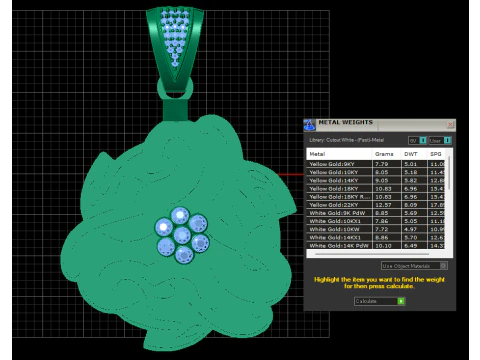The width and height of the screenshot is (480, 360).
Task: Select the White Gold:10KX1 row
Action: pos(376,221)
